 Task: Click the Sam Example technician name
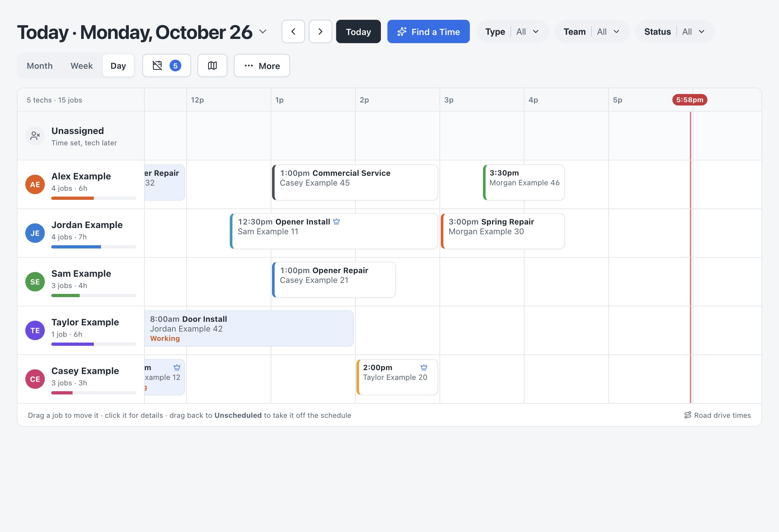[81, 273]
